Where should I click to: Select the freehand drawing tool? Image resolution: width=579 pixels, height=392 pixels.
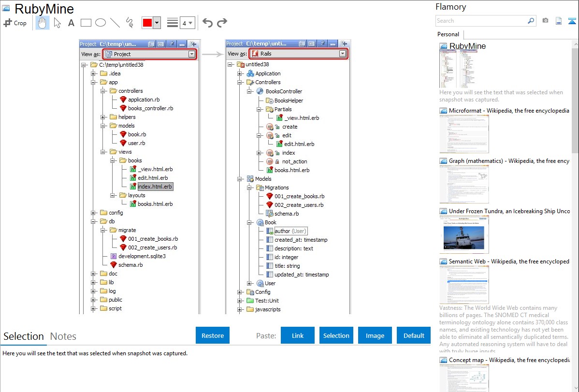pyautogui.click(x=130, y=23)
